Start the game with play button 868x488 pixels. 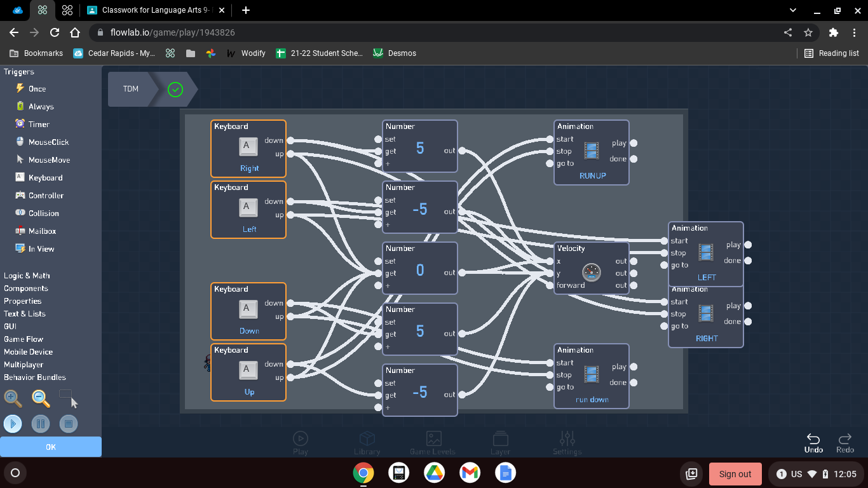pyautogui.click(x=13, y=423)
